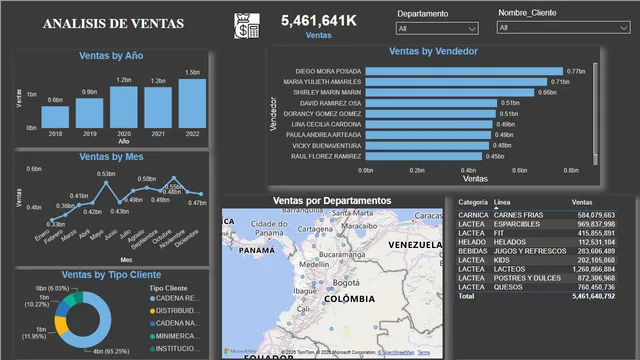Select the CARNES FRIAS table row
The height and width of the screenshot is (360, 640).
point(536,215)
